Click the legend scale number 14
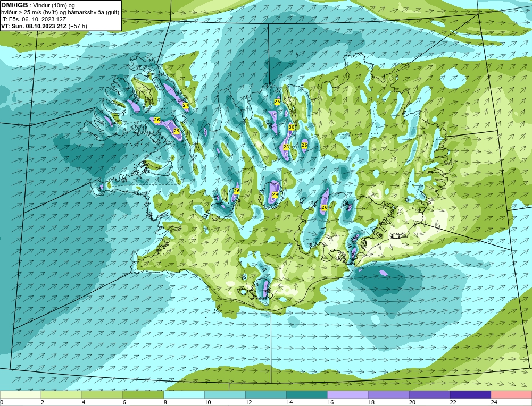The image size is (532, 406). pos(289,403)
